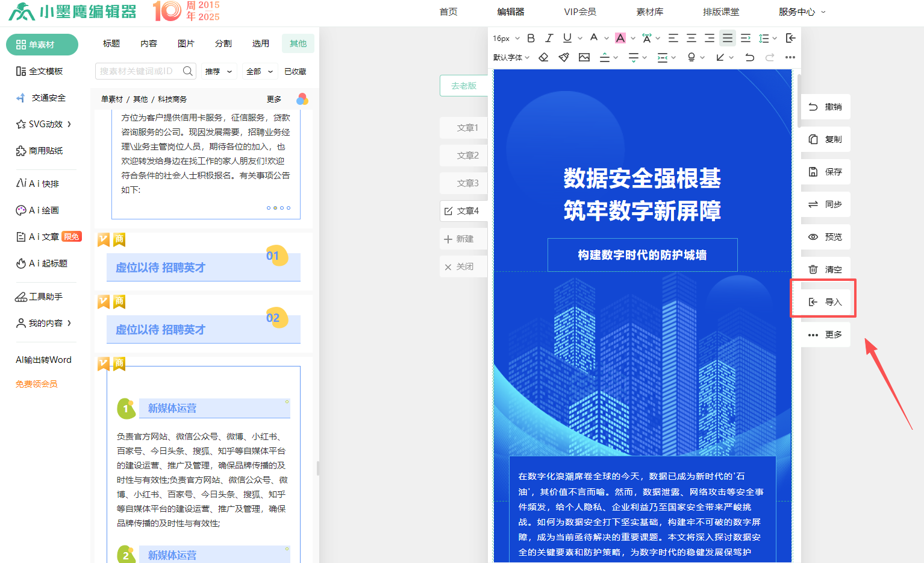Click the eraser clear-format icon
924x563 pixels.
(x=543, y=57)
